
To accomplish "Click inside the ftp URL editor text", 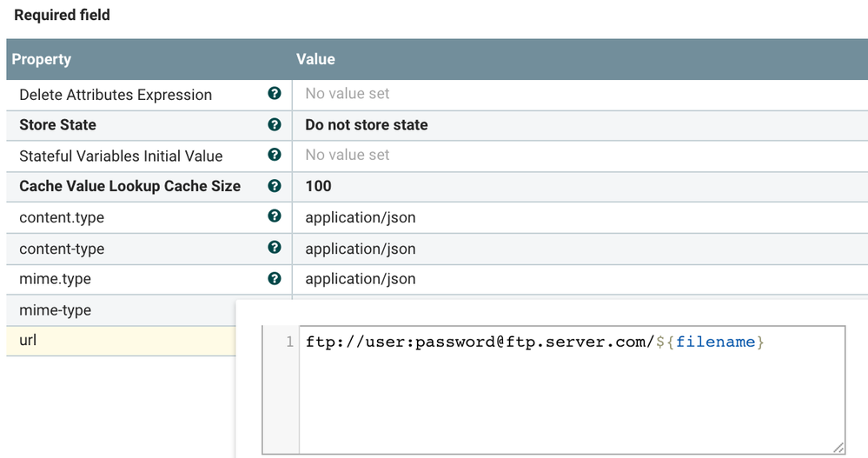I will (x=533, y=342).
